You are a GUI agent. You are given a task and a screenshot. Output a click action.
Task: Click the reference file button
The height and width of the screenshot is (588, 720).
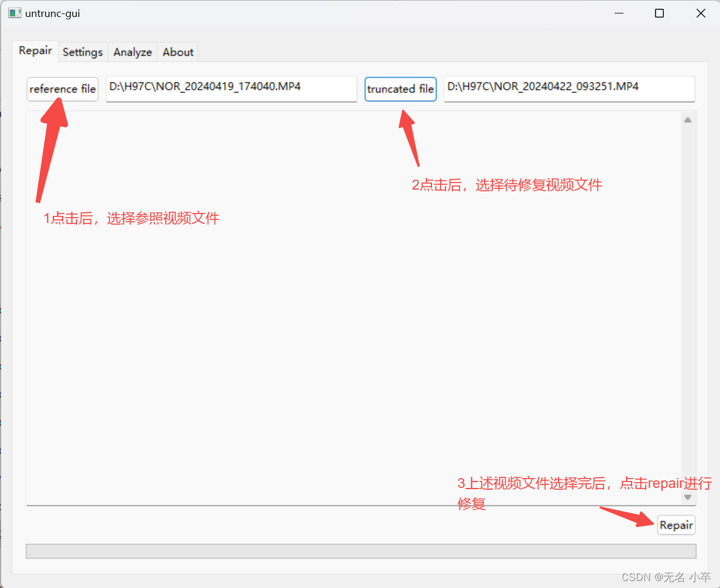tap(62, 89)
